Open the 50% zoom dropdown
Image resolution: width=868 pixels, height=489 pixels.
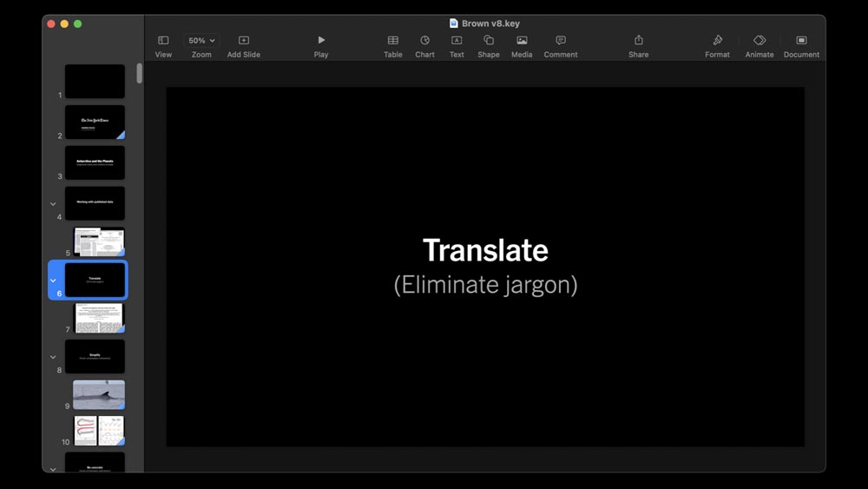pos(201,41)
